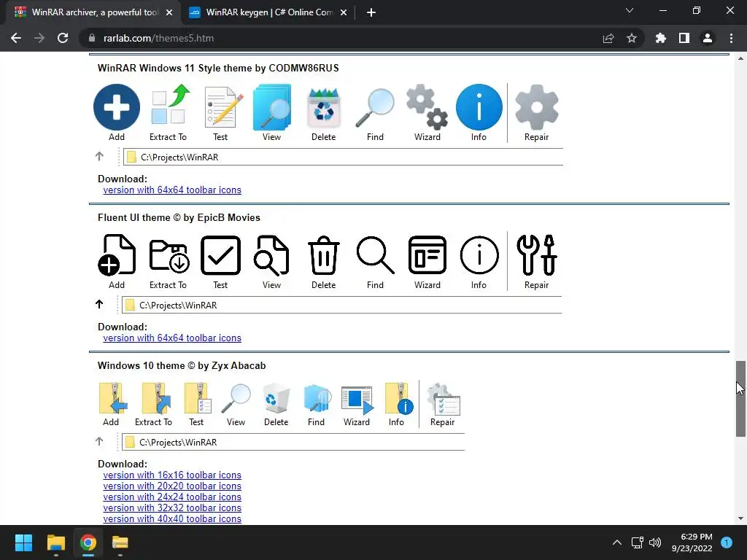Click Extract To icon in Windows 10 theme
This screenshot has height=560, width=747.
pyautogui.click(x=156, y=399)
